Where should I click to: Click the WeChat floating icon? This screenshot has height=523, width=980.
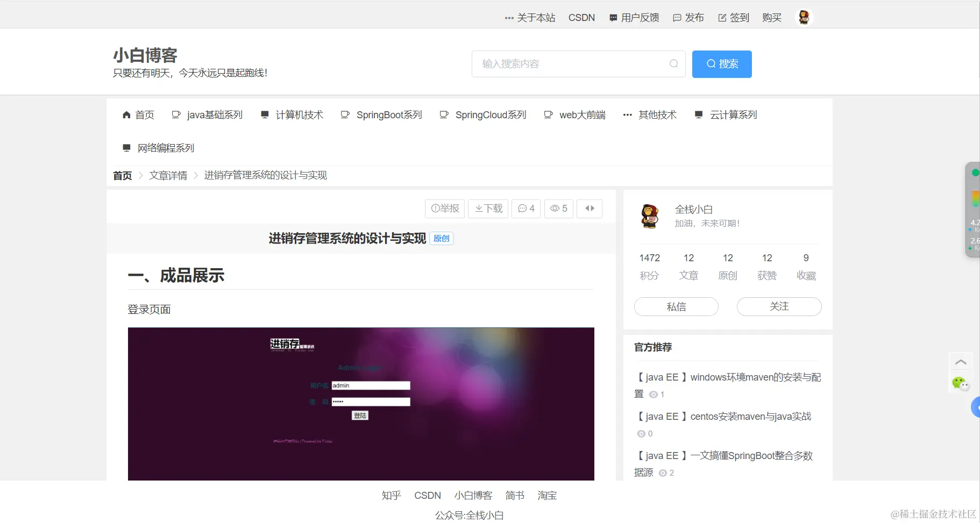pyautogui.click(x=960, y=383)
